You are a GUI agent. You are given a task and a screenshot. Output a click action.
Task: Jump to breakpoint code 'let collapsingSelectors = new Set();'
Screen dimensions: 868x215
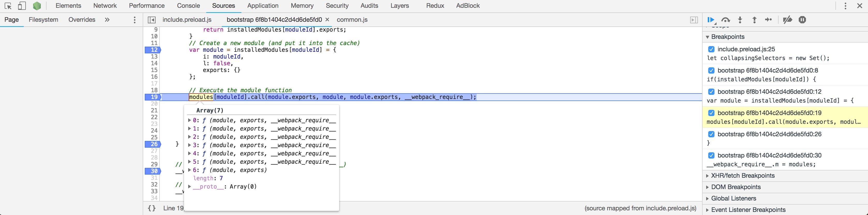[x=768, y=58]
